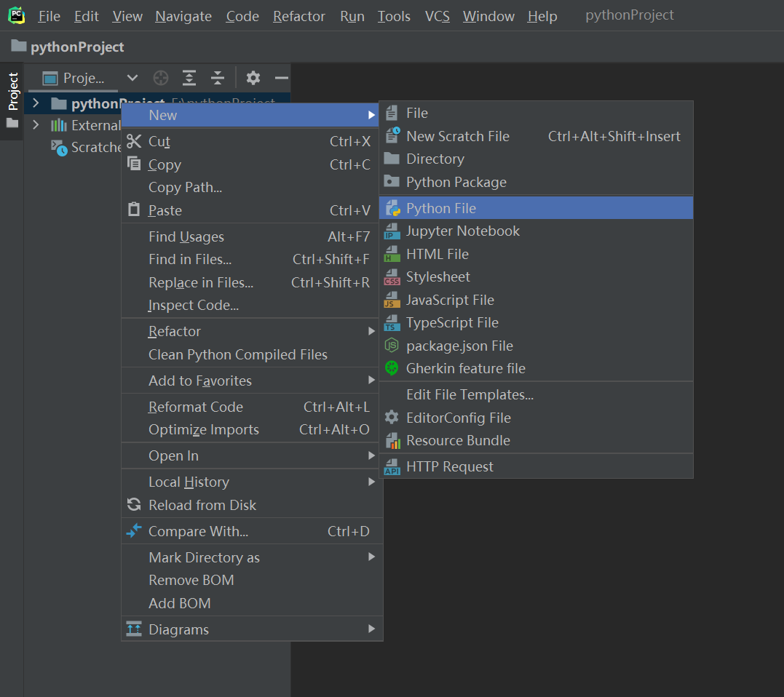
Task: Hide the Project panel with minus icon
Action: (282, 78)
